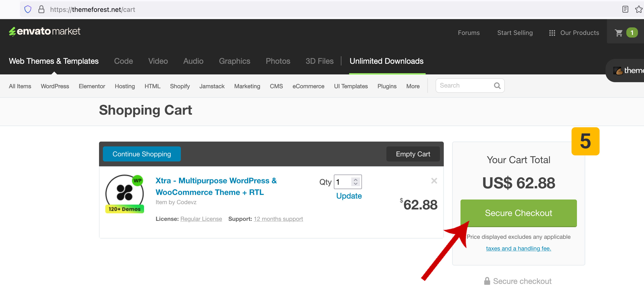
Task: Remove Xtra item with X icon
Action: [x=434, y=181]
